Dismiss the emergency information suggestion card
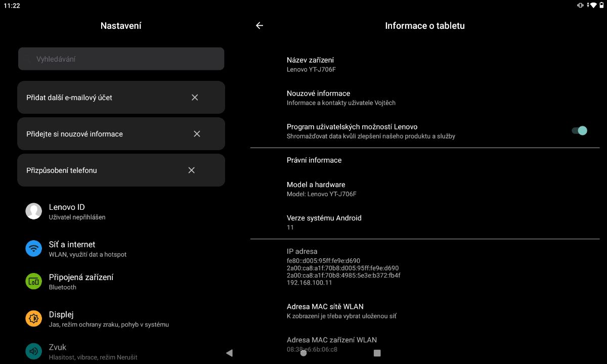 pyautogui.click(x=197, y=134)
